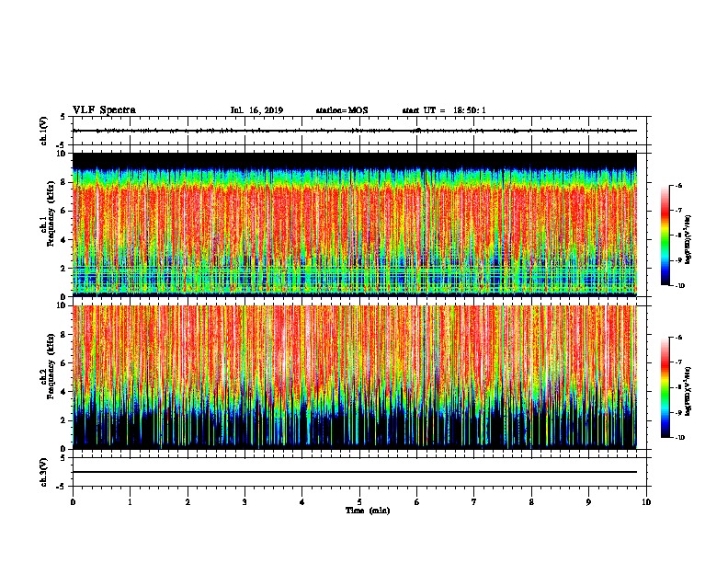Viewport: 728px width, 563px height.
Task: Click the ch.2 spectrogram colorbar
Action: [x=665, y=387]
